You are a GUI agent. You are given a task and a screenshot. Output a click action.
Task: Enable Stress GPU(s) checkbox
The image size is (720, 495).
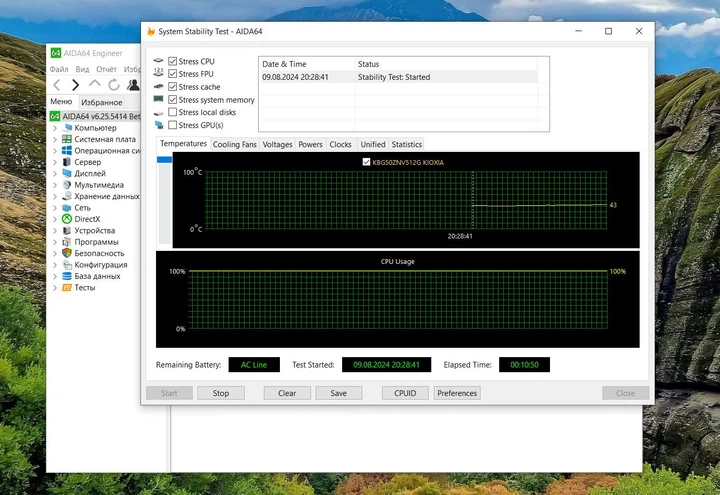click(x=173, y=125)
